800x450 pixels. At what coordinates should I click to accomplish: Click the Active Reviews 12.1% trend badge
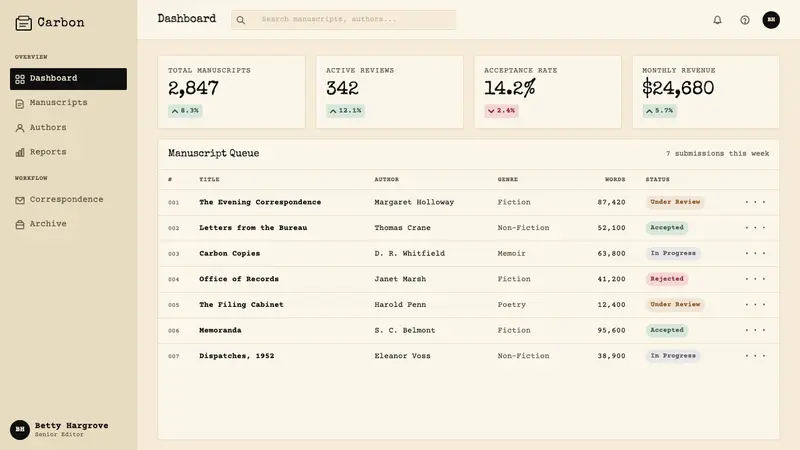tap(345, 111)
